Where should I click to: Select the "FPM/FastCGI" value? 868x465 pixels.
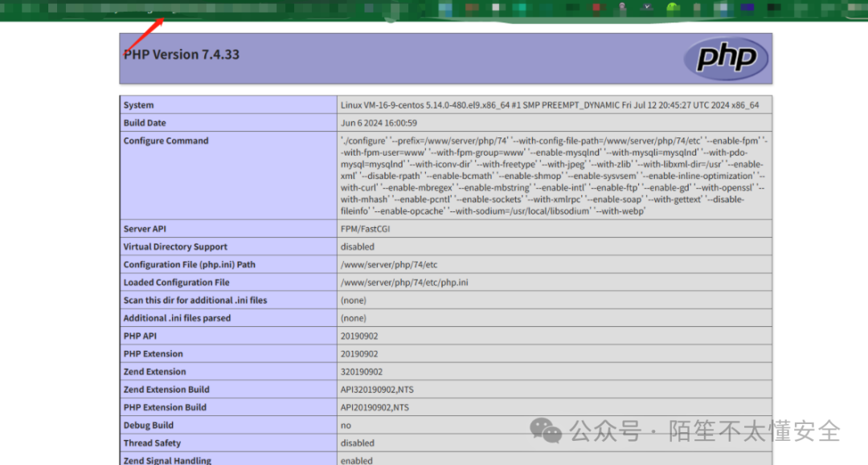(366, 229)
